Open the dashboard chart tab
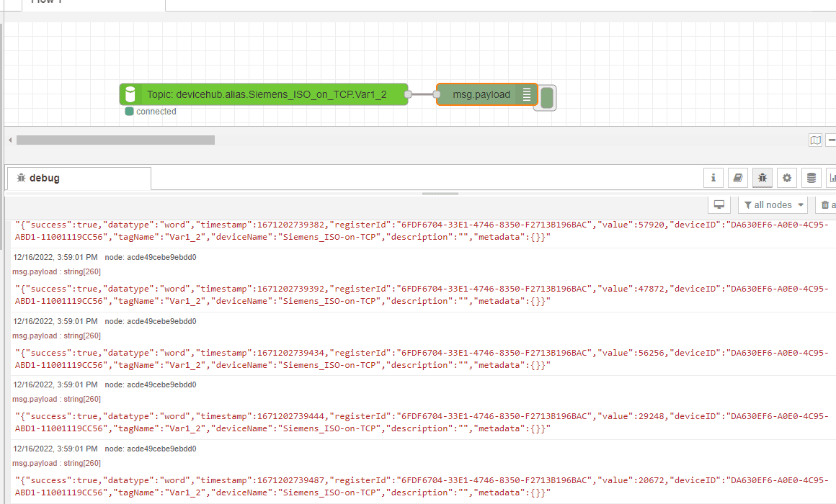Image resolution: width=836 pixels, height=504 pixels. [x=832, y=178]
